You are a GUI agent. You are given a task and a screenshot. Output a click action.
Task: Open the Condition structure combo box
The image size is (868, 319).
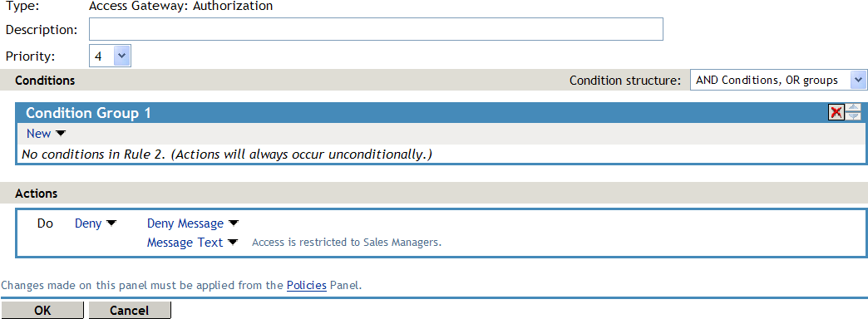(777, 80)
